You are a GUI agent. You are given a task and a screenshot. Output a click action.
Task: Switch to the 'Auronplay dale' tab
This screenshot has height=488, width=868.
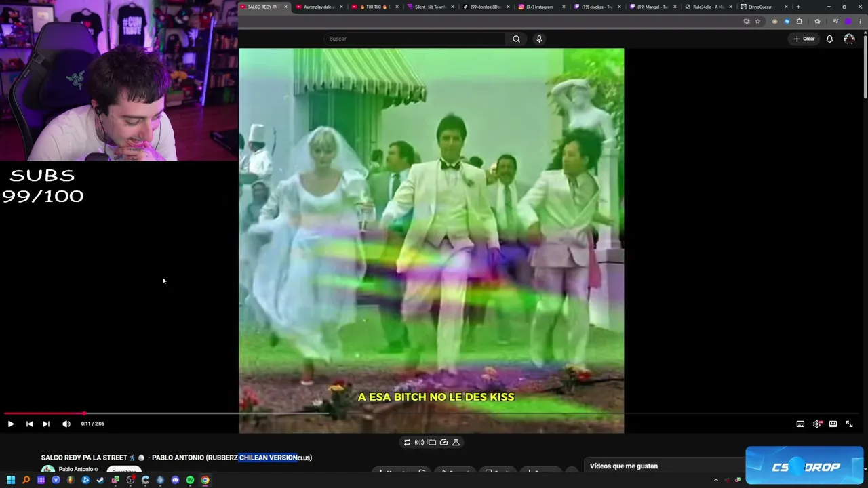tap(317, 7)
